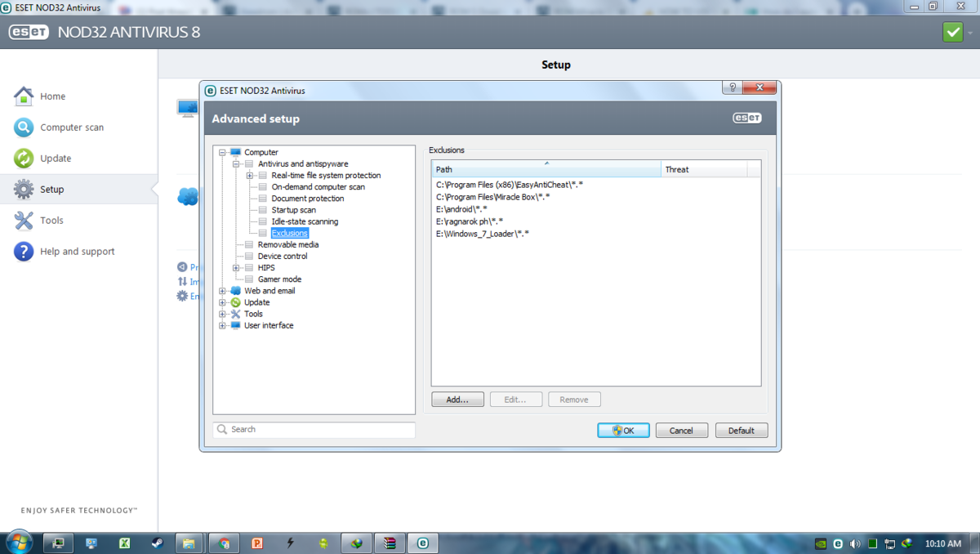Click the Cancel button
980x554 pixels.
click(681, 431)
